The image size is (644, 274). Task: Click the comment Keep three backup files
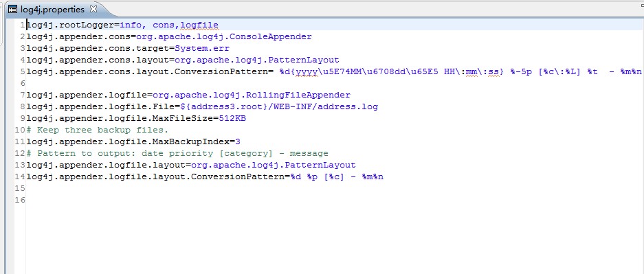pyautogui.click(x=98, y=130)
